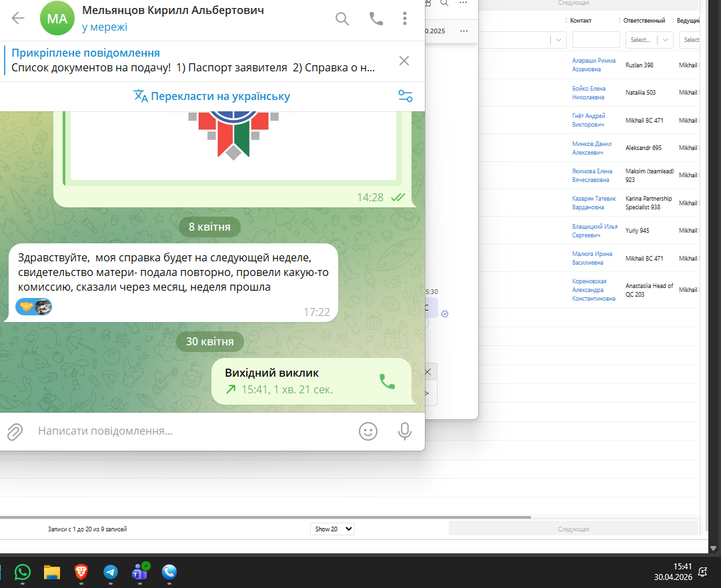This screenshot has height=588, width=721.
Task: Expand dropdown left of Контакт filter
Action: click(558, 40)
